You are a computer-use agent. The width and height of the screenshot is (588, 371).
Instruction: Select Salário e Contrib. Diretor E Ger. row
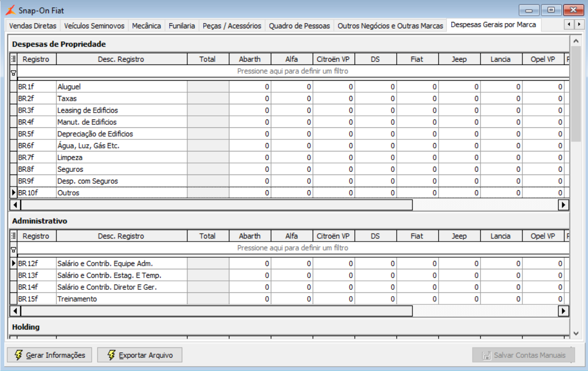[x=121, y=287]
